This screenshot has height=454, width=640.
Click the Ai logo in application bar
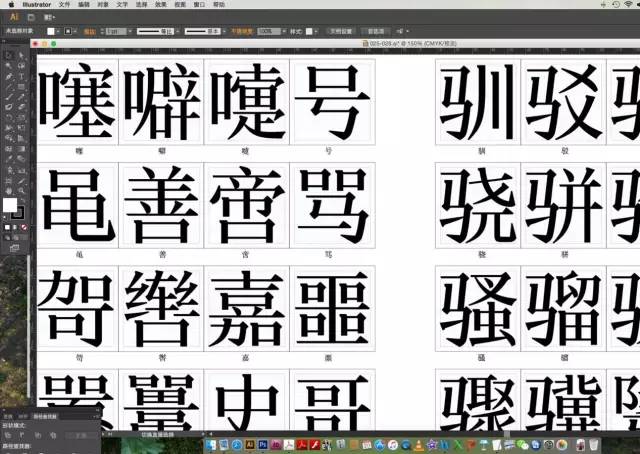(x=13, y=17)
